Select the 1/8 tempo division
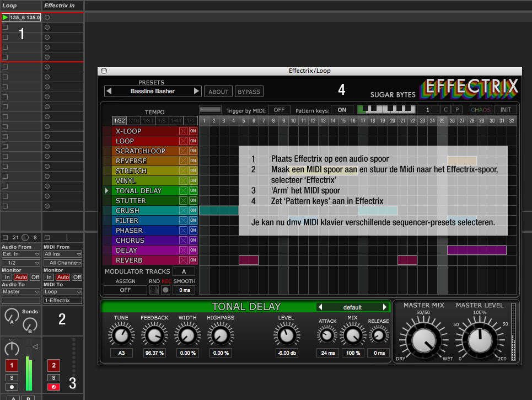 [162, 120]
